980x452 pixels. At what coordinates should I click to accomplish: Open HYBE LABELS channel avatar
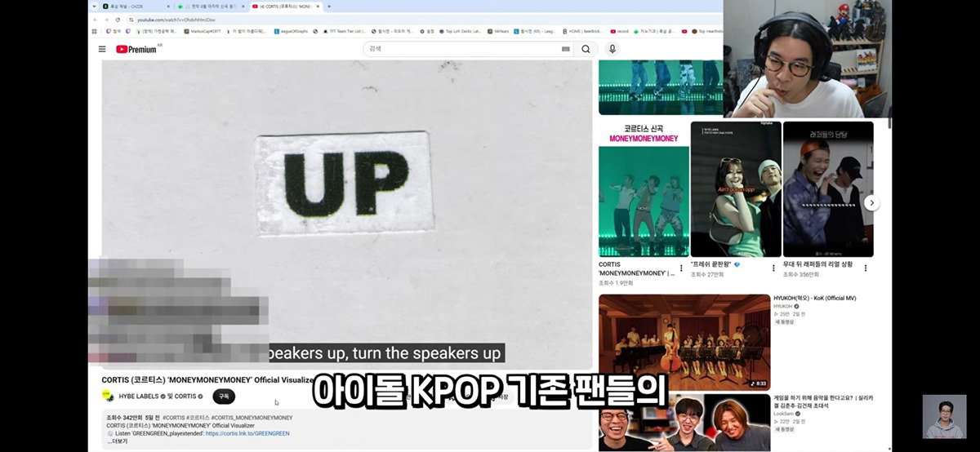pos(108,396)
